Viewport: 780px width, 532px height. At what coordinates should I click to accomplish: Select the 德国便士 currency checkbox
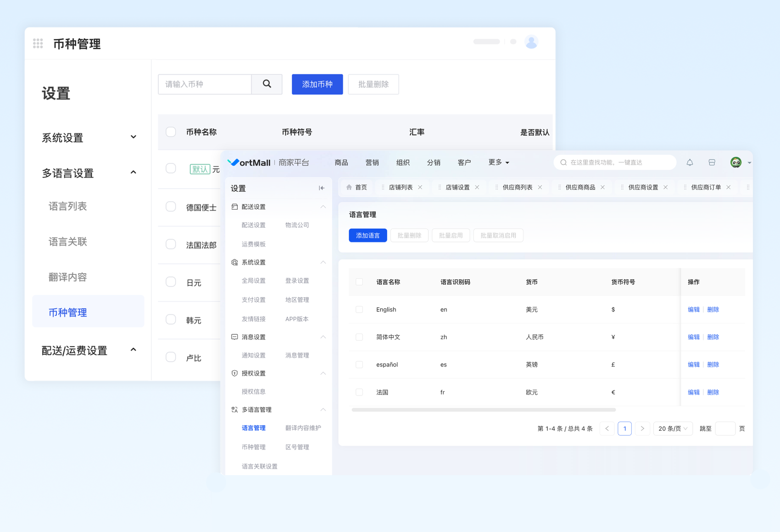tap(171, 207)
